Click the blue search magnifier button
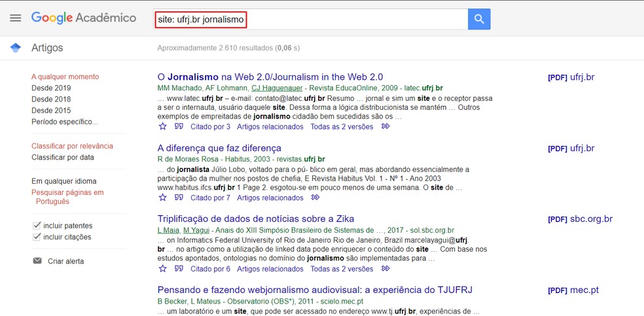644x316 pixels. point(479,20)
